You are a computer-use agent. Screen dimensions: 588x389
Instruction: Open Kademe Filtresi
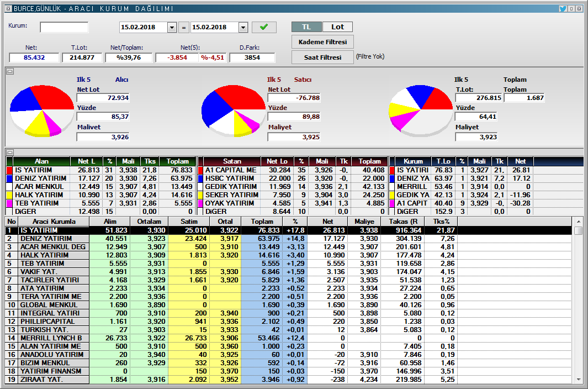click(322, 42)
